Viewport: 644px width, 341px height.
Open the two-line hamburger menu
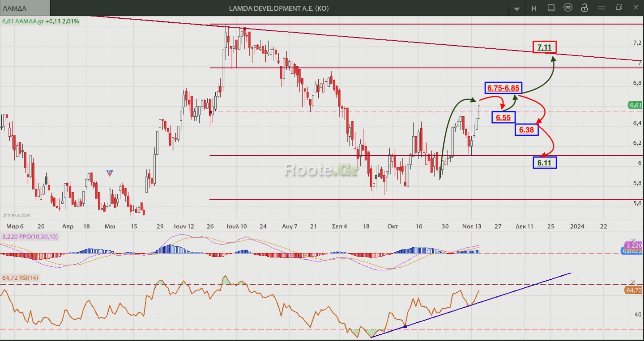click(601, 8)
